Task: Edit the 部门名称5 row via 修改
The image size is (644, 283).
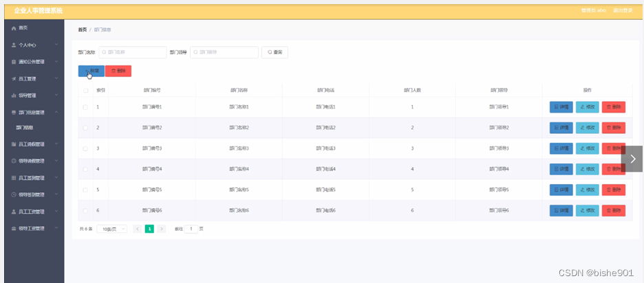Action: click(588, 190)
